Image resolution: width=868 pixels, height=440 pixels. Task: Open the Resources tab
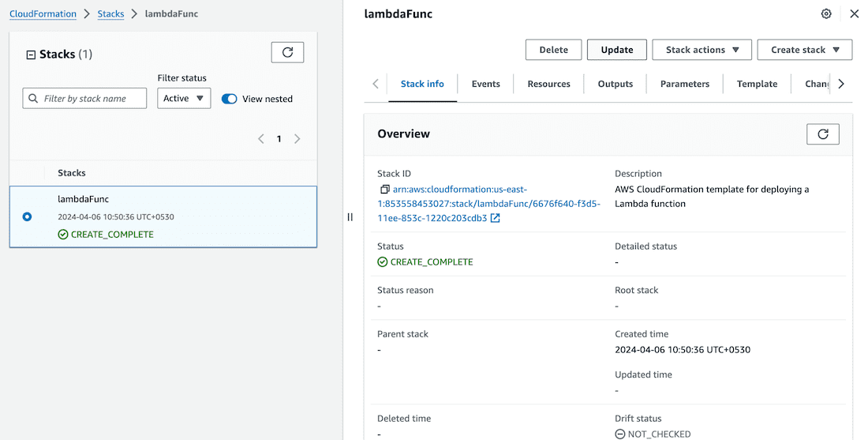(x=548, y=84)
